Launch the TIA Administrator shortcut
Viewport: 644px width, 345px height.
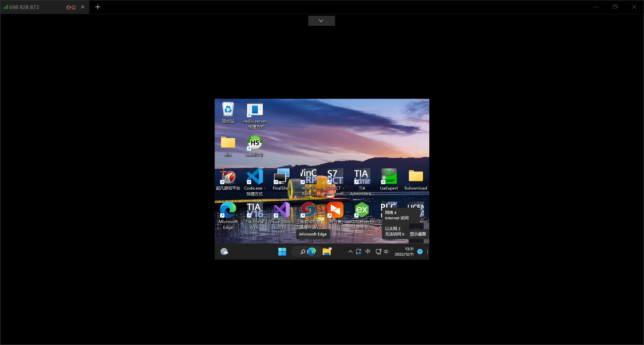coord(362,182)
